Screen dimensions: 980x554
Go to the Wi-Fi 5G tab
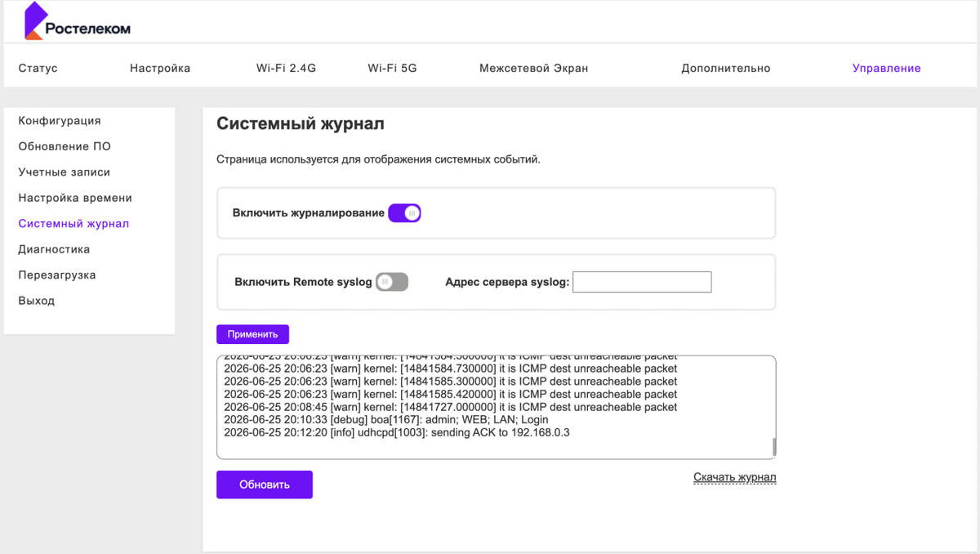tap(393, 69)
